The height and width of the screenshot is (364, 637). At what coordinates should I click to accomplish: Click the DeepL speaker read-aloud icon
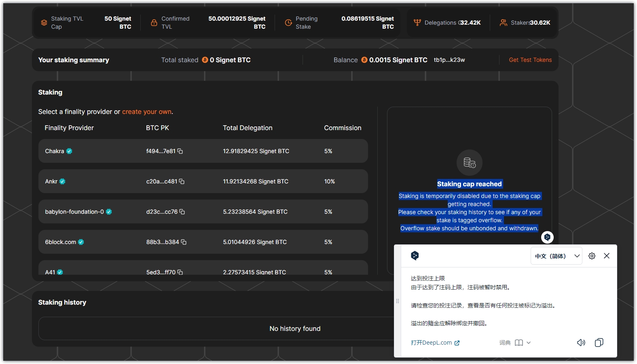(x=581, y=343)
